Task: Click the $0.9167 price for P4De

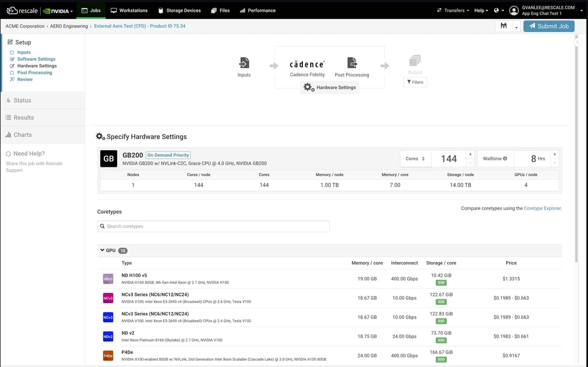Action: (511, 356)
